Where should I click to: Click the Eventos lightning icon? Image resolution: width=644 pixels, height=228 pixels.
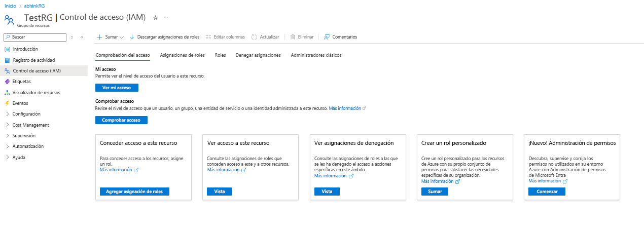tap(7, 103)
